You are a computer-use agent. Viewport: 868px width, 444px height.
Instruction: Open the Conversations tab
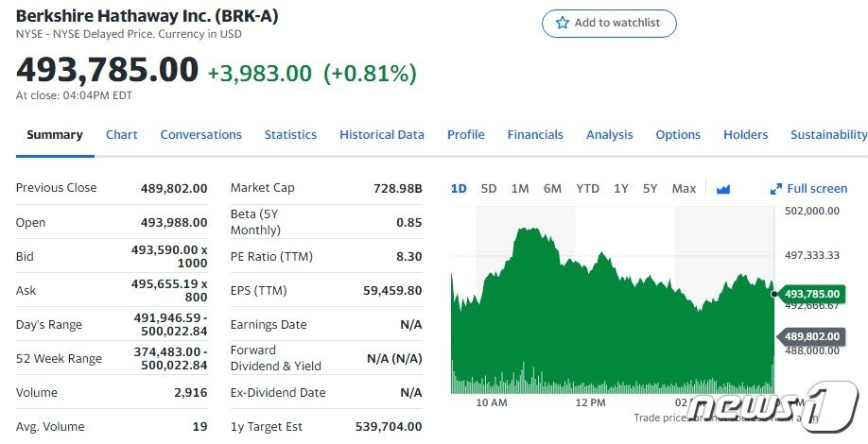coord(200,135)
